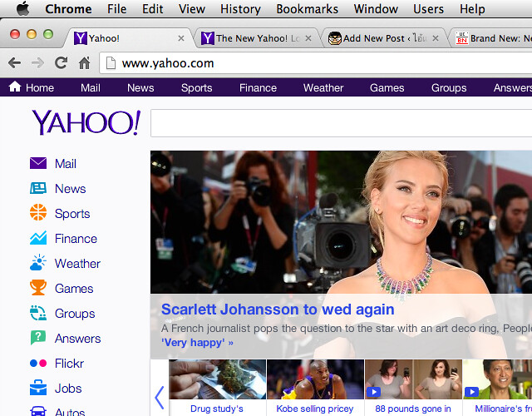Click the Kobe basketball thumbnail image

click(x=315, y=379)
